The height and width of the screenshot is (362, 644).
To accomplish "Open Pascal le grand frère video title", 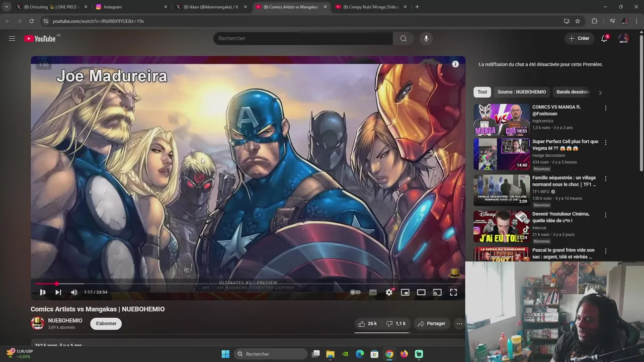I will 563,253.
